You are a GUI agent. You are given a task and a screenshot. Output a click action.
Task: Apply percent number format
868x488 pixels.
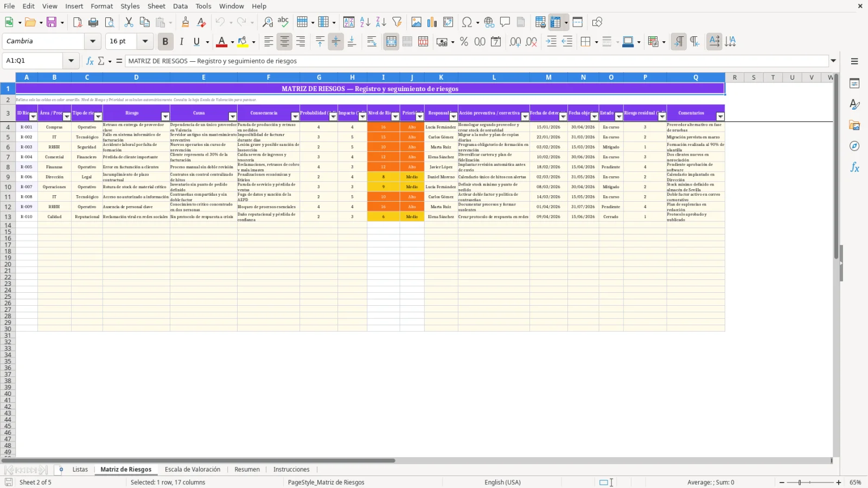tap(464, 42)
